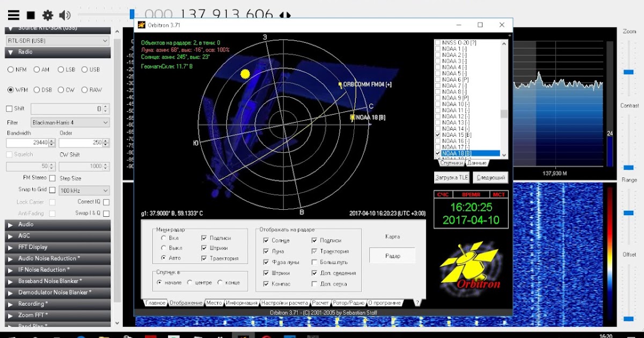Screen dimensions: 644x338
Task: Click the МСТ time mode label
Action: 499,195
